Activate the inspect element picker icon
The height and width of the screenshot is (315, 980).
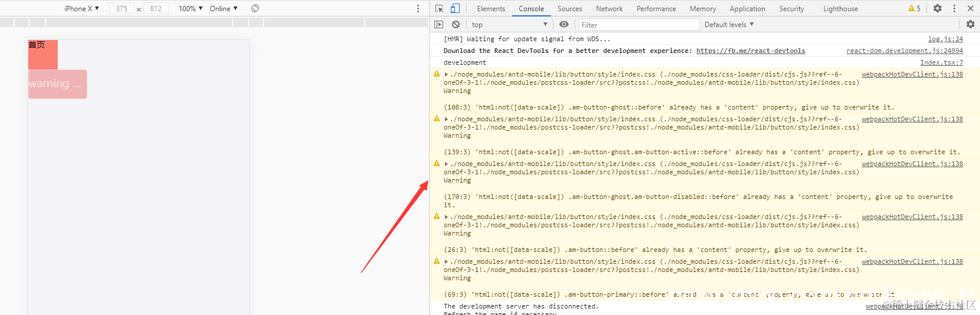[x=439, y=8]
